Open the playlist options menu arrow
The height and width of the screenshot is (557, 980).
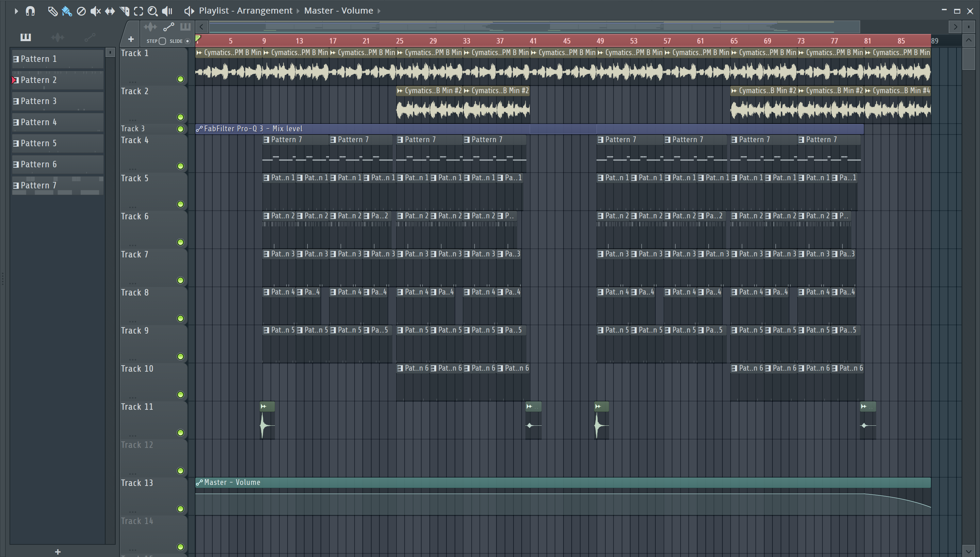point(16,11)
